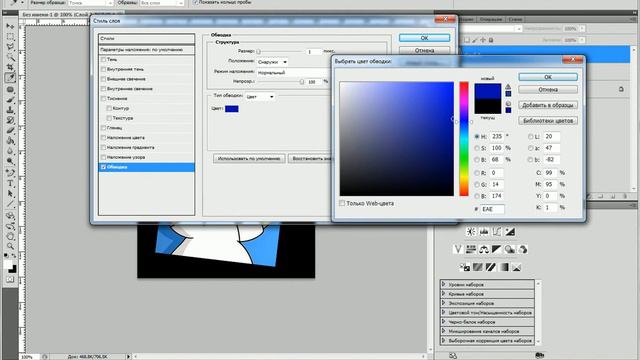Switch to the Операции panel tab

(491, 19)
